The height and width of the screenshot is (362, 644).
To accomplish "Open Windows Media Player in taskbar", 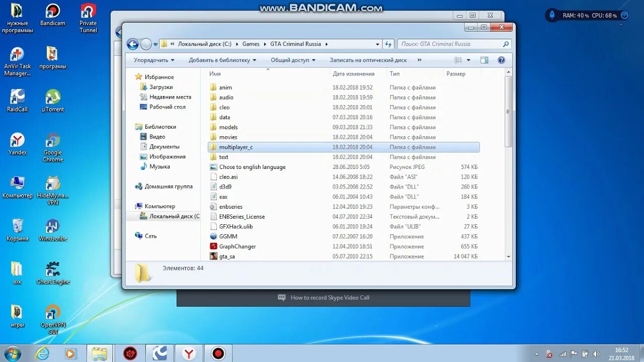I will click(x=71, y=353).
